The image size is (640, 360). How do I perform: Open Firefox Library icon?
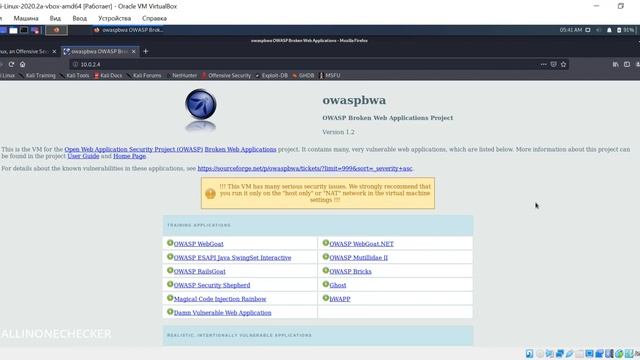click(x=616, y=64)
